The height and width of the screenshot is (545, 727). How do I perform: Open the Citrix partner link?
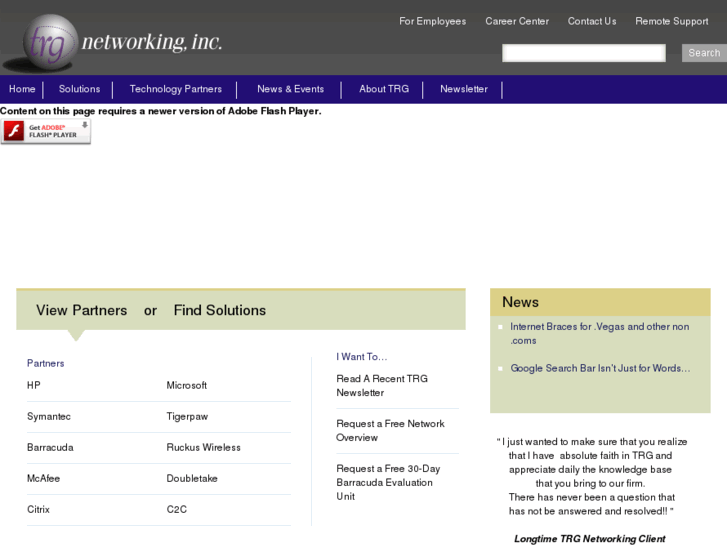pyautogui.click(x=38, y=510)
